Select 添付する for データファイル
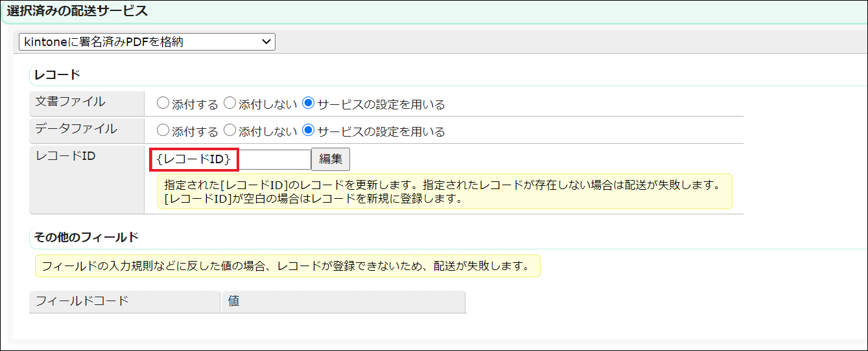The image size is (868, 351). [163, 131]
